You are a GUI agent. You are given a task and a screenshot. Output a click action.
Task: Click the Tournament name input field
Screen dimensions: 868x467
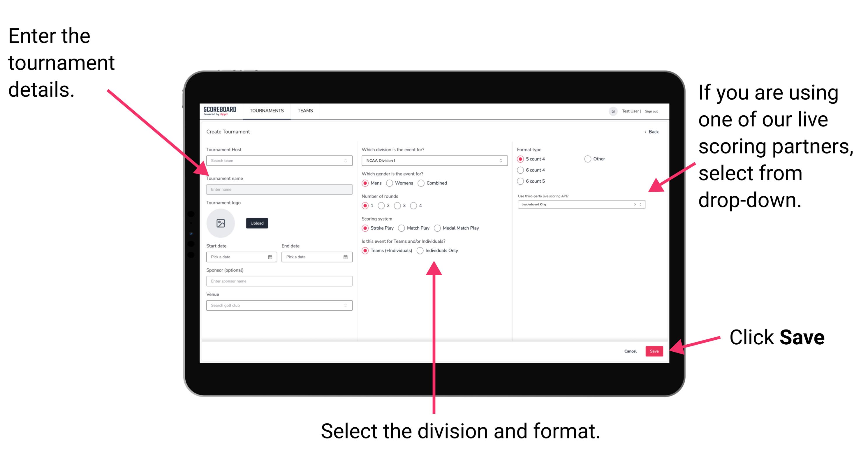pos(278,189)
